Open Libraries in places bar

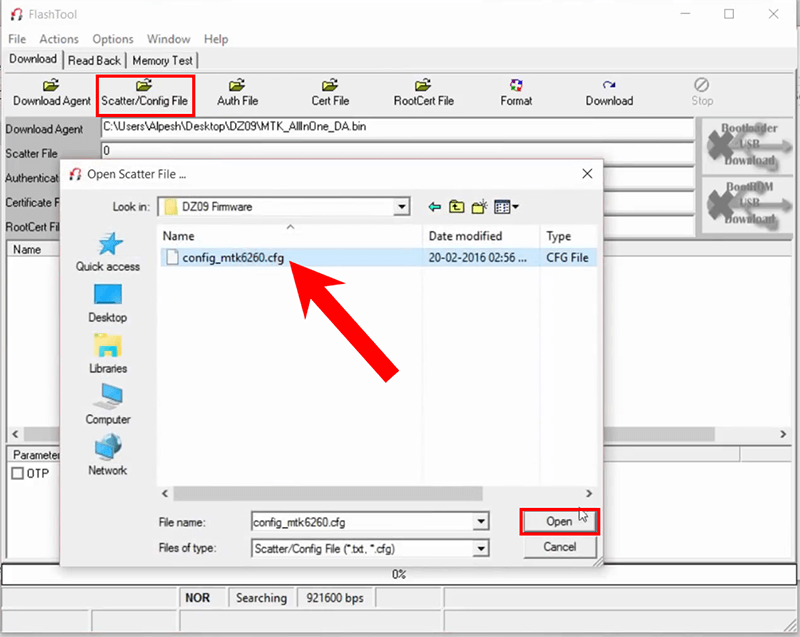coord(108,354)
